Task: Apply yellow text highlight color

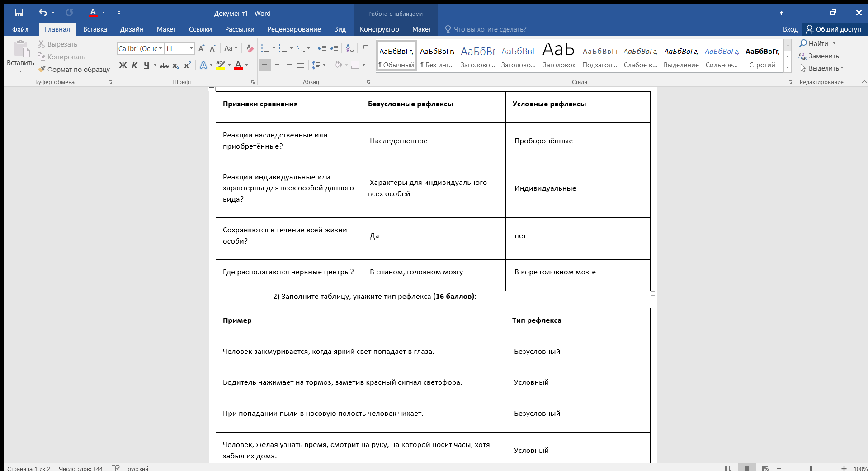Action: [220, 66]
